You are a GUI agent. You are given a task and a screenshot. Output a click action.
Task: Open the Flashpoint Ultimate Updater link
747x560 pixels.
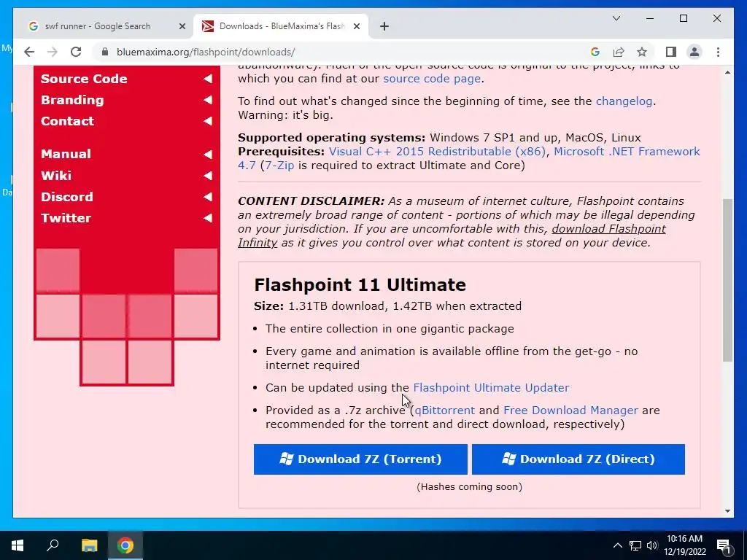click(x=491, y=388)
